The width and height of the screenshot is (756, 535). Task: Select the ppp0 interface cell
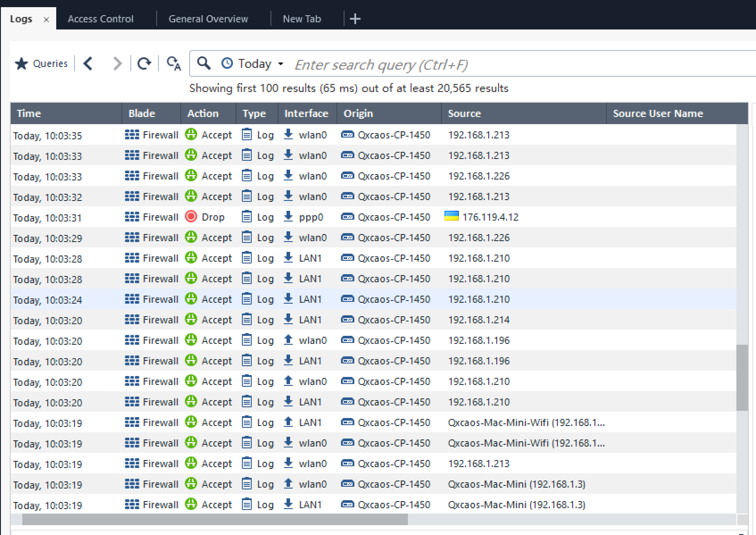click(307, 217)
